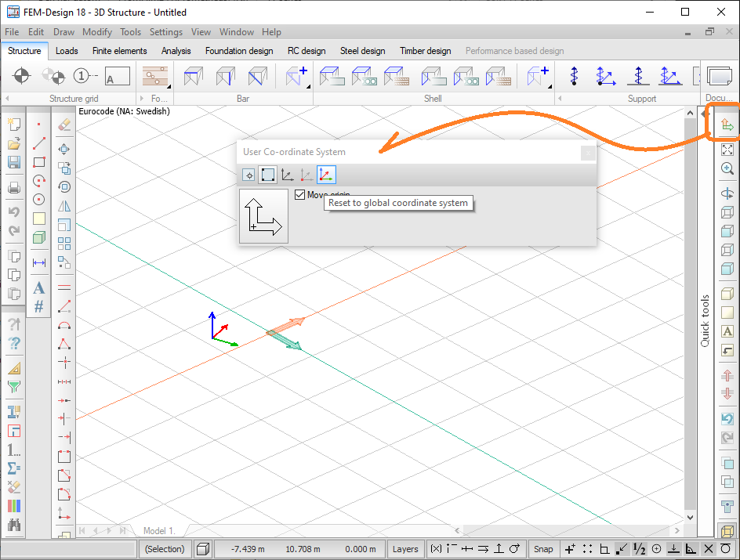Click the horizontal scrollbar right arrow
The height and width of the screenshot is (560, 740).
tap(677, 531)
